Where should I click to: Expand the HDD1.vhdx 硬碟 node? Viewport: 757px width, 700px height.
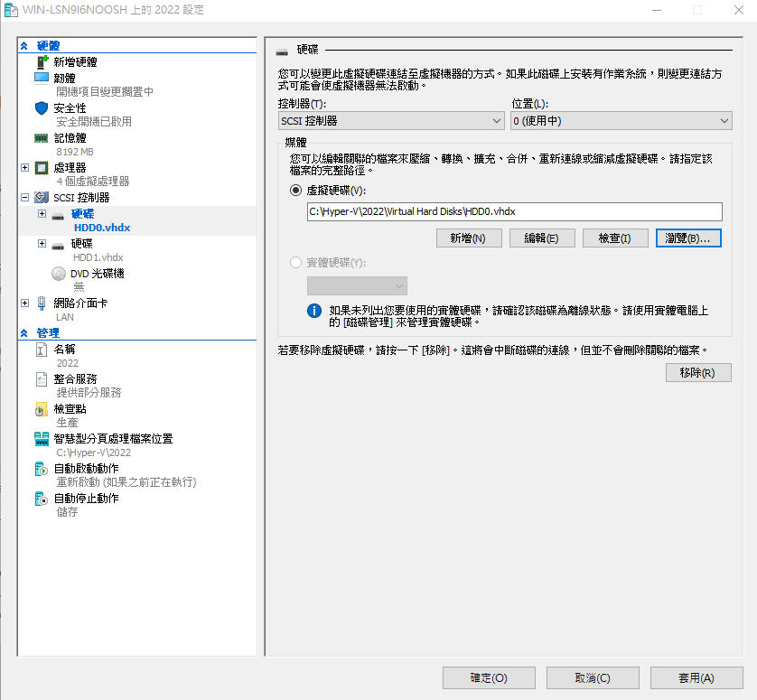[x=42, y=243]
